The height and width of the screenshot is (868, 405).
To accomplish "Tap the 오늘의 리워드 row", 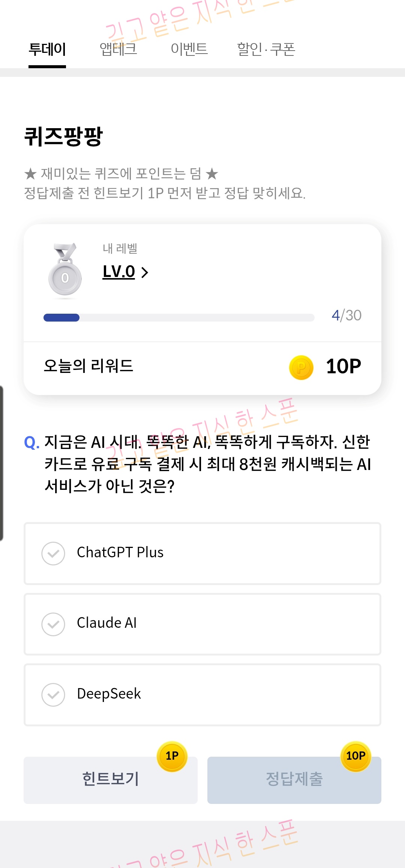I will 202,367.
